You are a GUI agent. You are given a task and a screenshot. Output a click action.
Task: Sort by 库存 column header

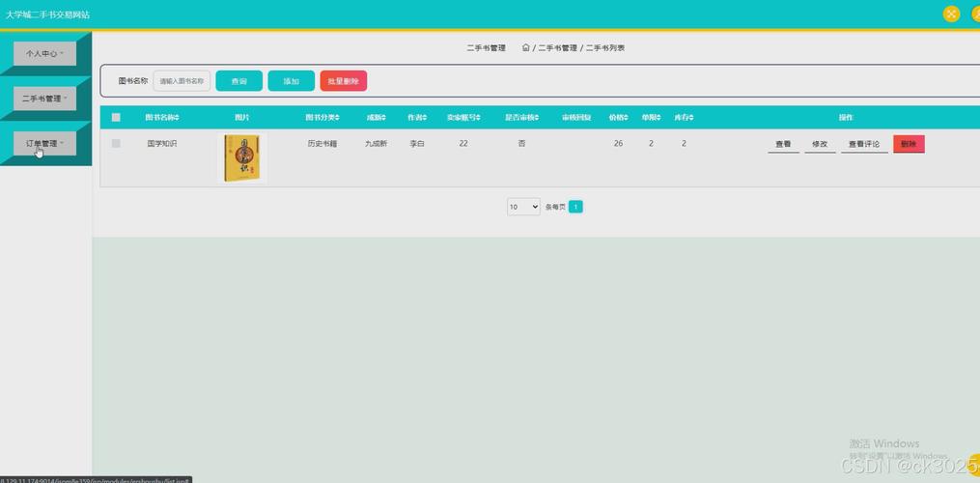pos(684,118)
